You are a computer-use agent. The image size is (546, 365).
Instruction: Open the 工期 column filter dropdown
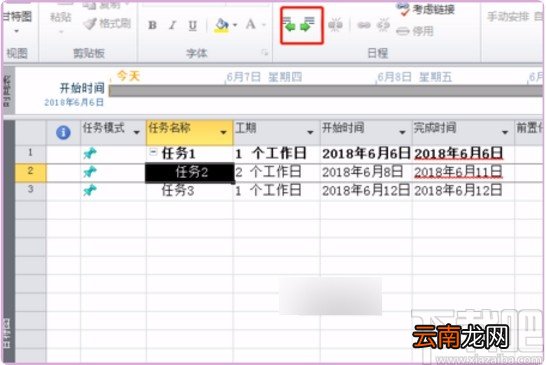pyautogui.click(x=310, y=132)
